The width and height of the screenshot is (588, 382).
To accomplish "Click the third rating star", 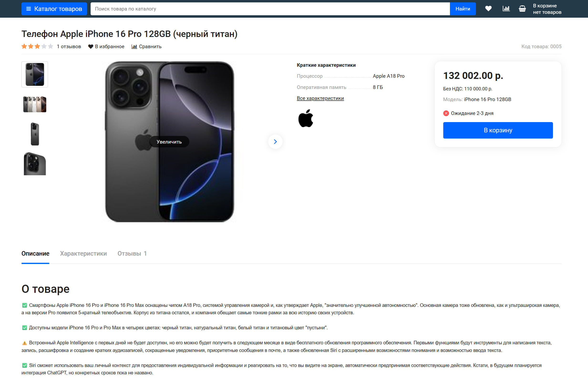I will [x=37, y=46].
